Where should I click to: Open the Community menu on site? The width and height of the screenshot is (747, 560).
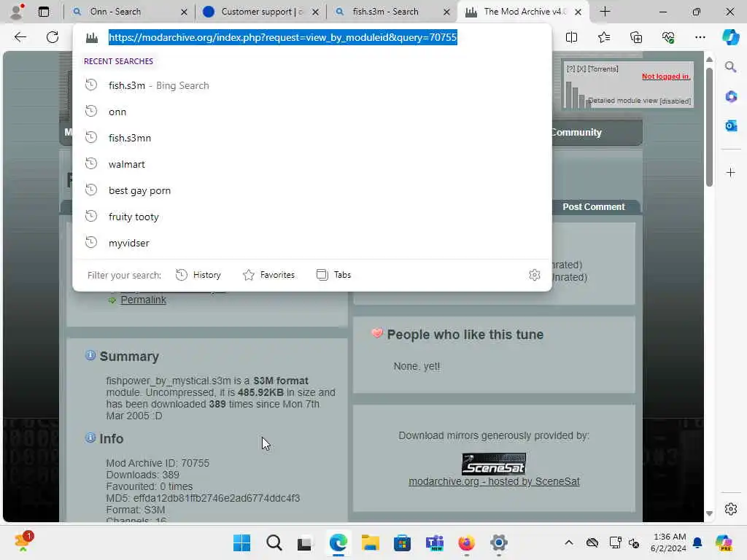coord(576,133)
